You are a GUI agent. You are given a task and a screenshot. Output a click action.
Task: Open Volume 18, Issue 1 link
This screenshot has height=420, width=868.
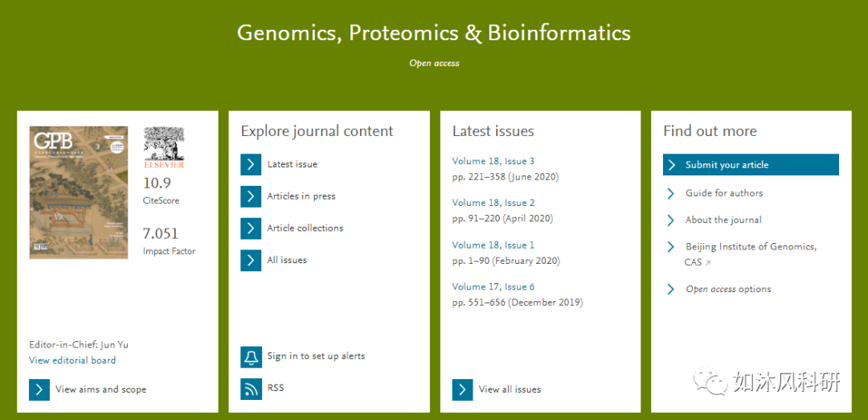click(493, 245)
